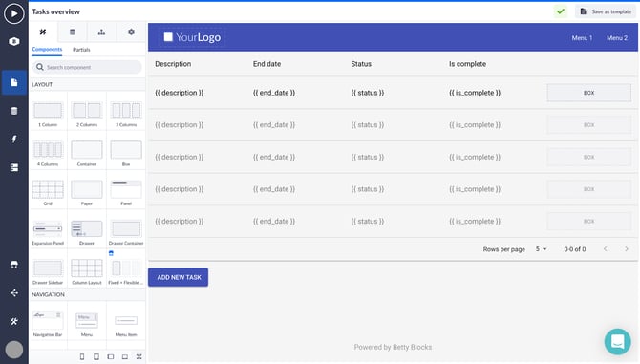
Task: Select the component design tools tab
Action: pyautogui.click(x=43, y=32)
